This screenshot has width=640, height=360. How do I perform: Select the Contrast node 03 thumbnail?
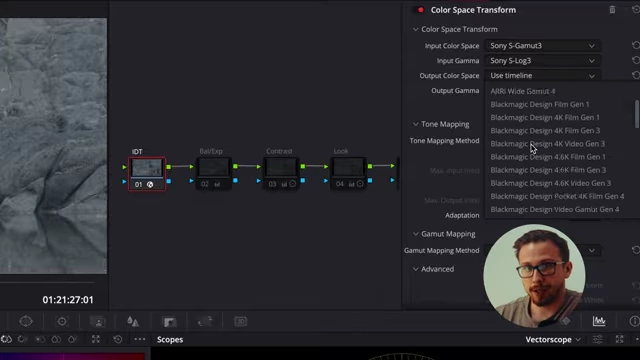click(281, 167)
